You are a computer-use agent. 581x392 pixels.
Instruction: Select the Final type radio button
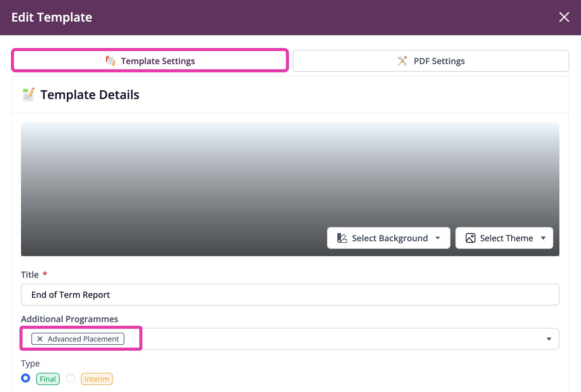[x=26, y=378]
